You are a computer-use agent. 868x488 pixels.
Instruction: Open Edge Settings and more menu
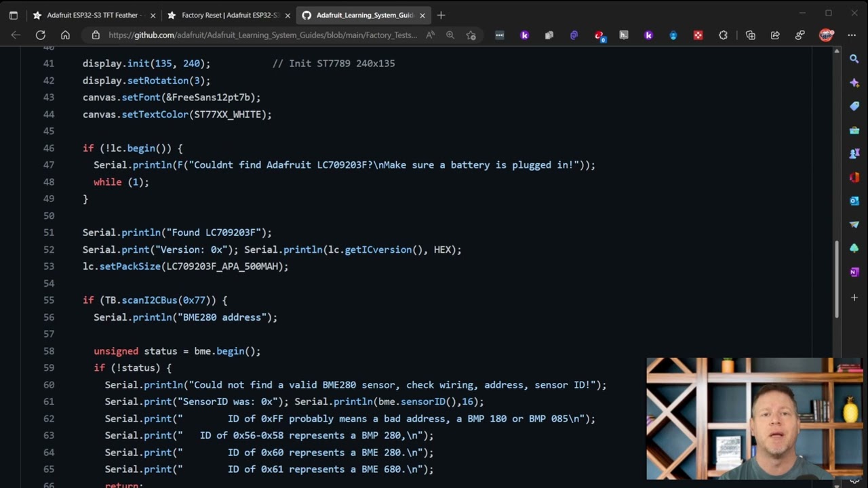852,35
